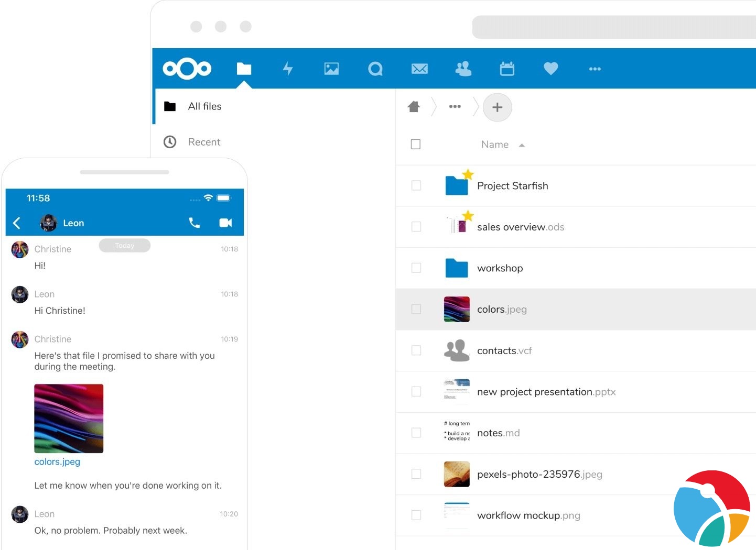Open the colors.jpeg link in chat
Screen dimensions: 756x550
pyautogui.click(x=57, y=461)
